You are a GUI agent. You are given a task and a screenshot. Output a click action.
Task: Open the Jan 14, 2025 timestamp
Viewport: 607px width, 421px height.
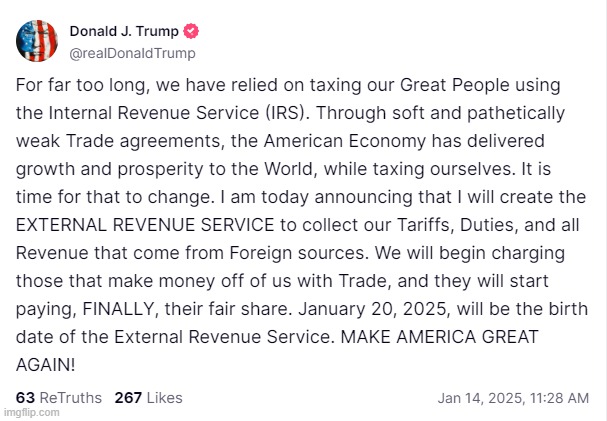point(513,398)
